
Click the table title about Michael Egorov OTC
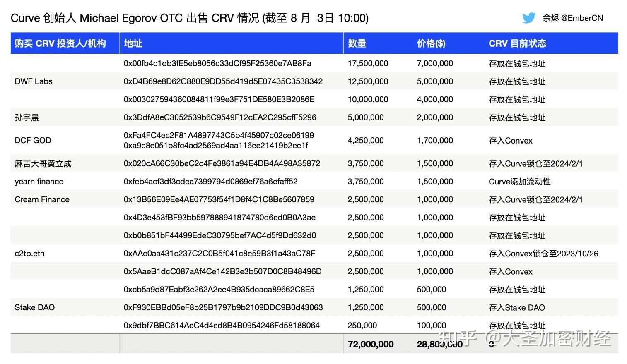point(190,18)
